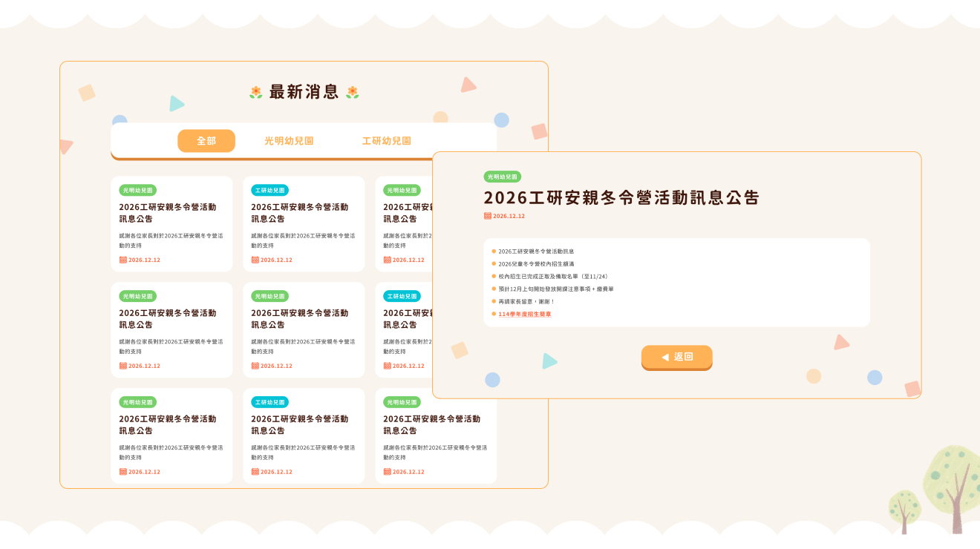This screenshot has height=549, width=980.
Task: Click the flower icon left of 最新消息
Action: tap(256, 92)
